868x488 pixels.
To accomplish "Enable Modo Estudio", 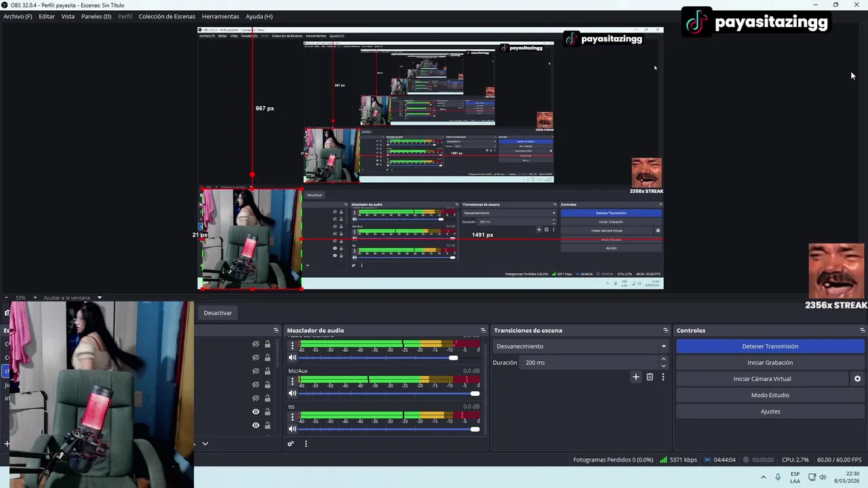I will pos(770,395).
